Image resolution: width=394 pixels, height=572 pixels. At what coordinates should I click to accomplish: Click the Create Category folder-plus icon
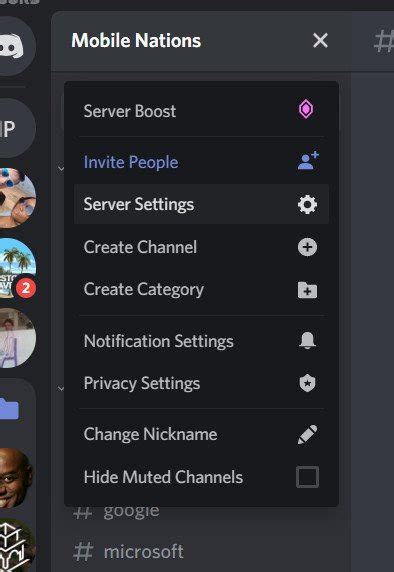click(307, 290)
